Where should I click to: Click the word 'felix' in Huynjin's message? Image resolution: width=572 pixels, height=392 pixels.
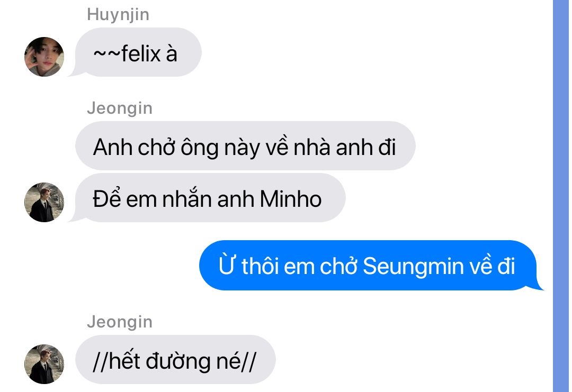tap(141, 53)
